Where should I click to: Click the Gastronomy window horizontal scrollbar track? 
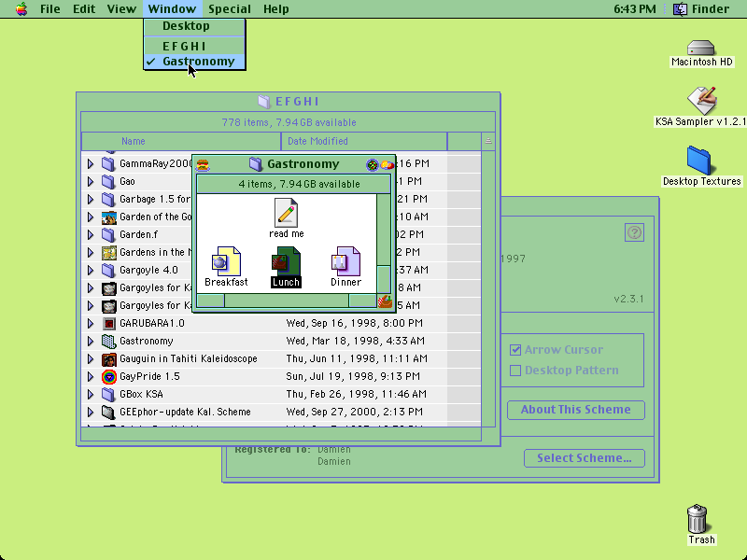point(287,301)
